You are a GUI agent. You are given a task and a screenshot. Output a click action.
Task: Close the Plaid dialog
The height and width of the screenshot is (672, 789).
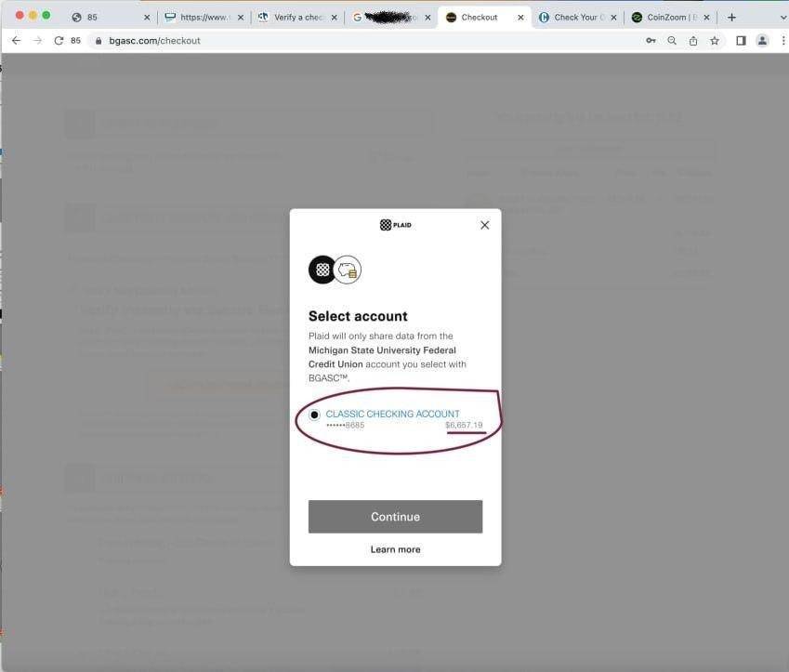click(484, 225)
